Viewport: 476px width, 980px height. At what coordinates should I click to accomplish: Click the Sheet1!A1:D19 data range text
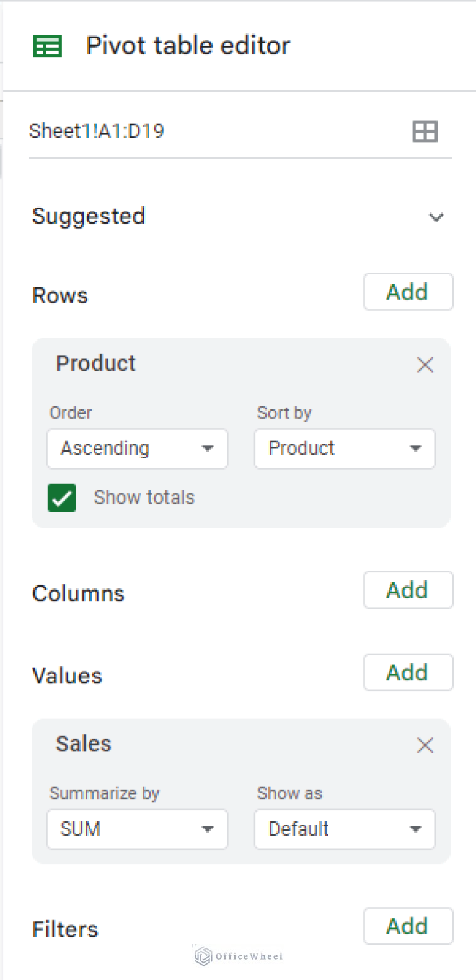[x=97, y=131]
